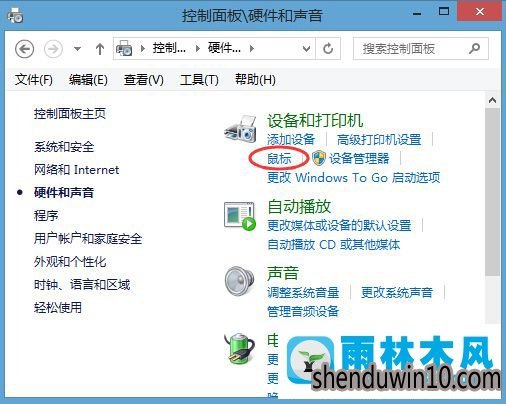Open the 查看(V) menu
Screen dimensions: 506x404
click(144, 80)
